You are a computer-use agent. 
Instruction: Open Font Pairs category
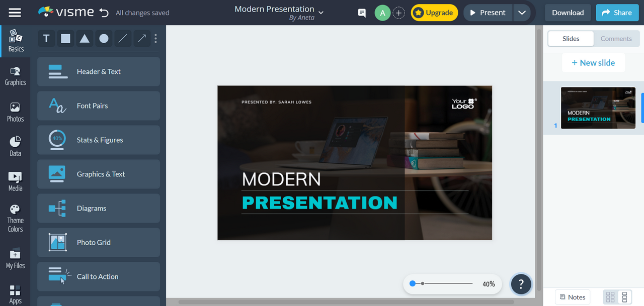click(99, 106)
